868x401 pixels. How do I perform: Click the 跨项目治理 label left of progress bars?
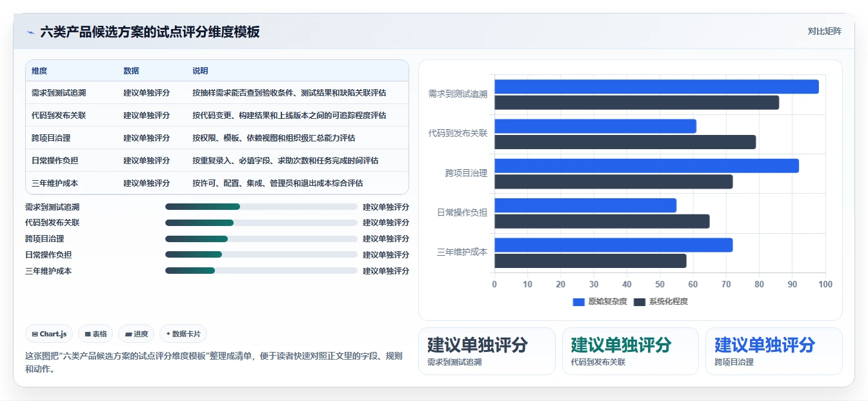click(45, 239)
